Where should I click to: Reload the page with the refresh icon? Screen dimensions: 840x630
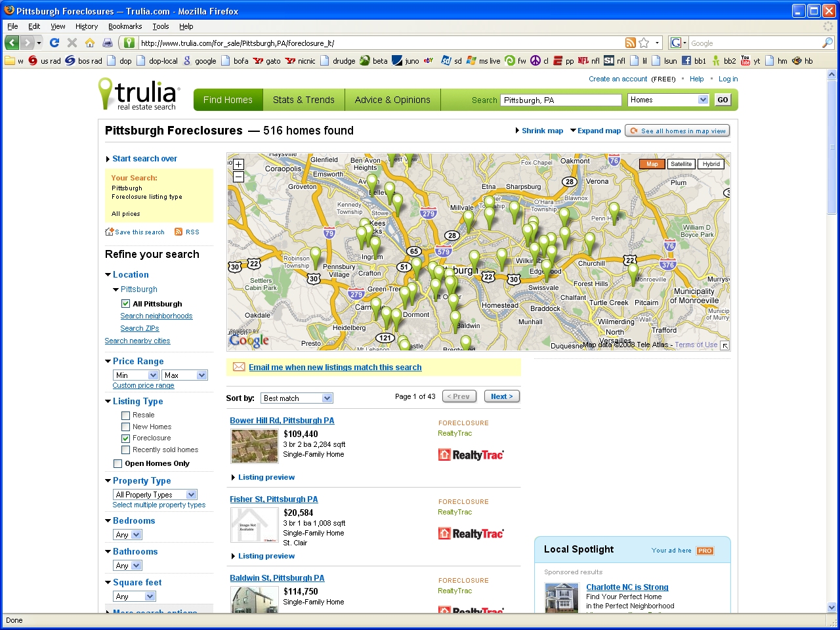[x=54, y=43]
